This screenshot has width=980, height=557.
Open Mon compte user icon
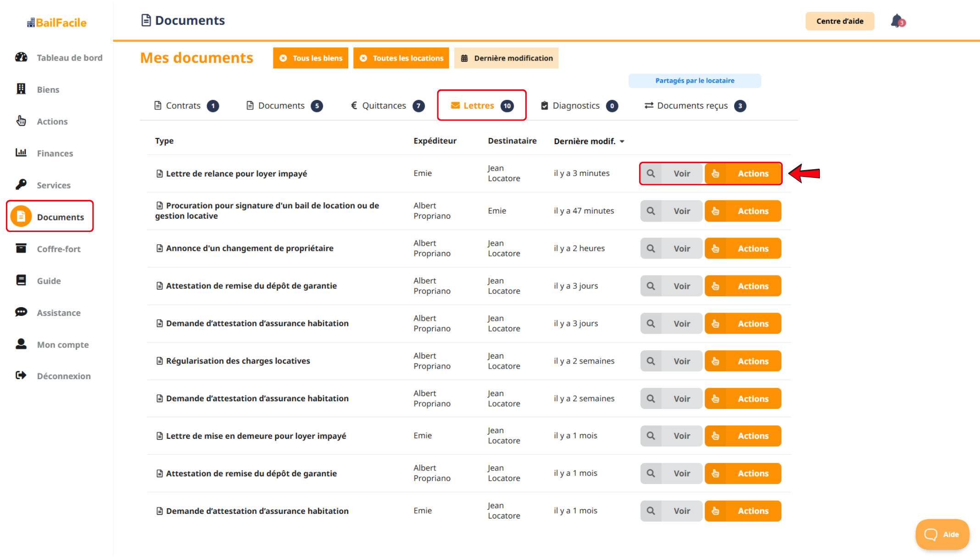21,344
